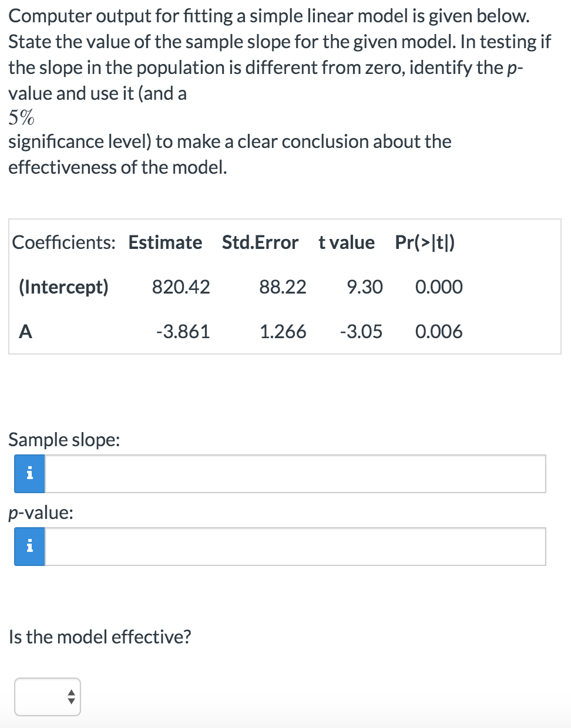Select the Intercept row in the table
Viewport: 571px width, 728px height.
tap(235, 287)
